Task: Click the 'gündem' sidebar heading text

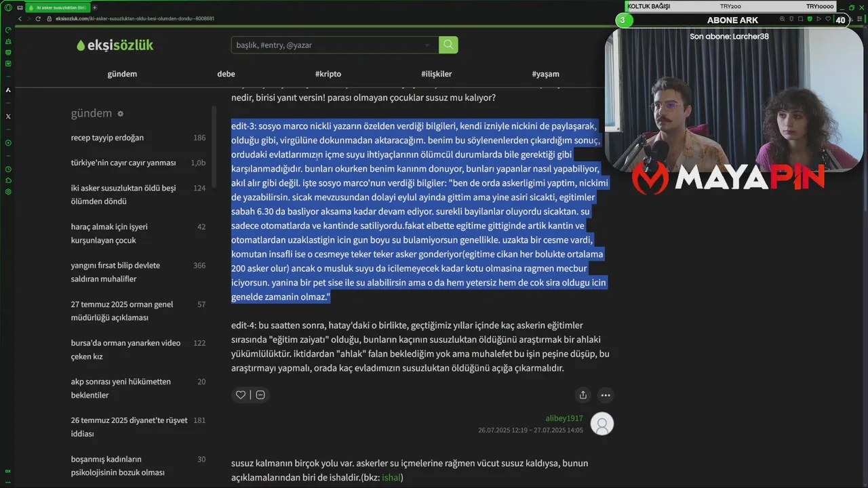Action: click(92, 113)
